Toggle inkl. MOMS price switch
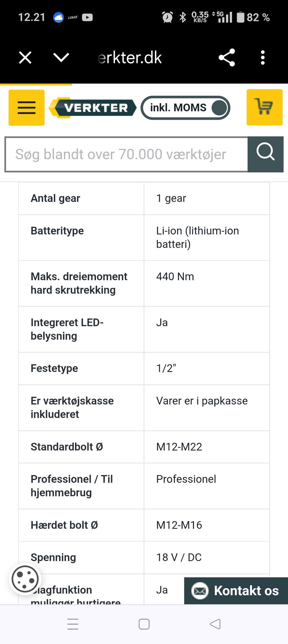 (x=185, y=108)
